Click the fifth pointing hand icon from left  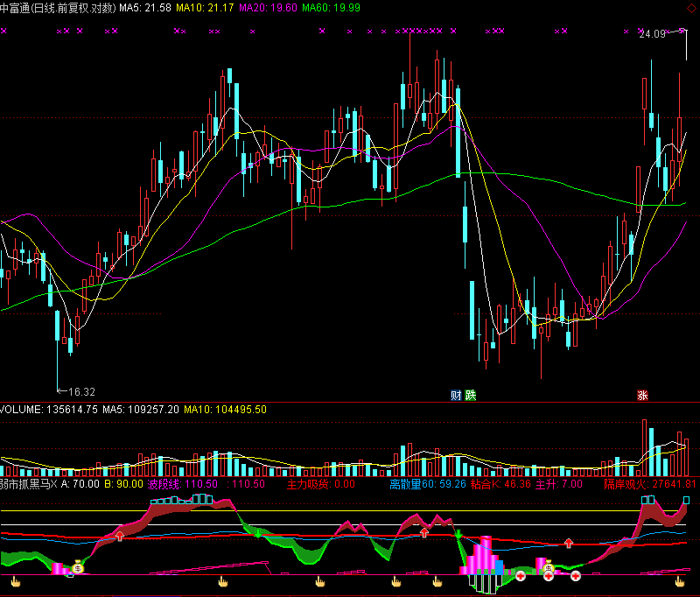pos(437,581)
